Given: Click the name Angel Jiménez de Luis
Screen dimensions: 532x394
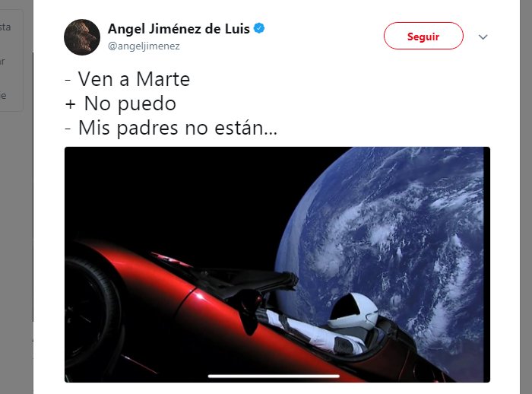Looking at the screenshot, I should [179, 29].
